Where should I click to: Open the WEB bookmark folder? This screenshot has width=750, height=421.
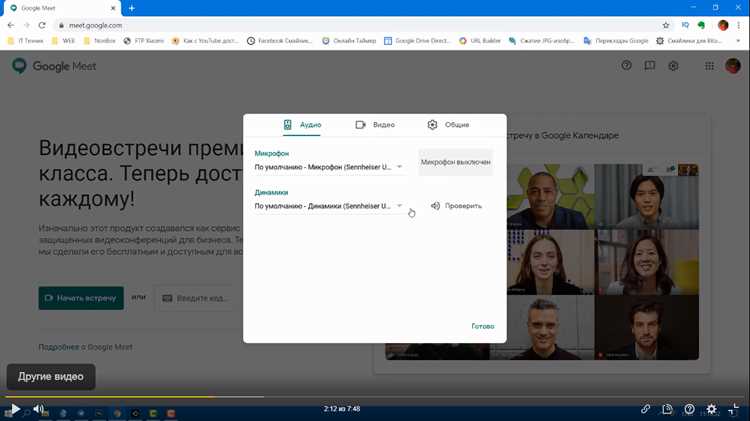tap(63, 41)
